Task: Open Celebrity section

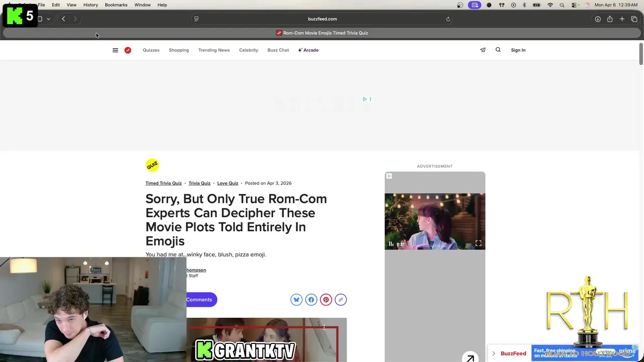Action: (x=249, y=50)
